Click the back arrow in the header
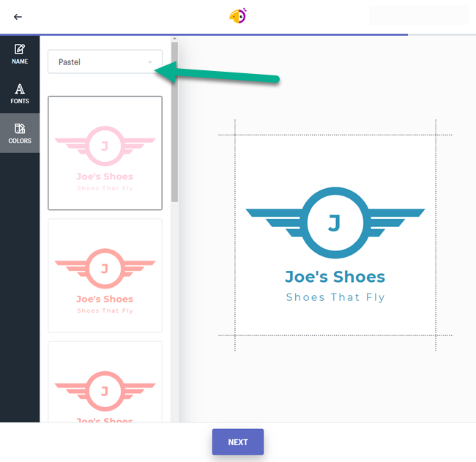 (x=18, y=17)
